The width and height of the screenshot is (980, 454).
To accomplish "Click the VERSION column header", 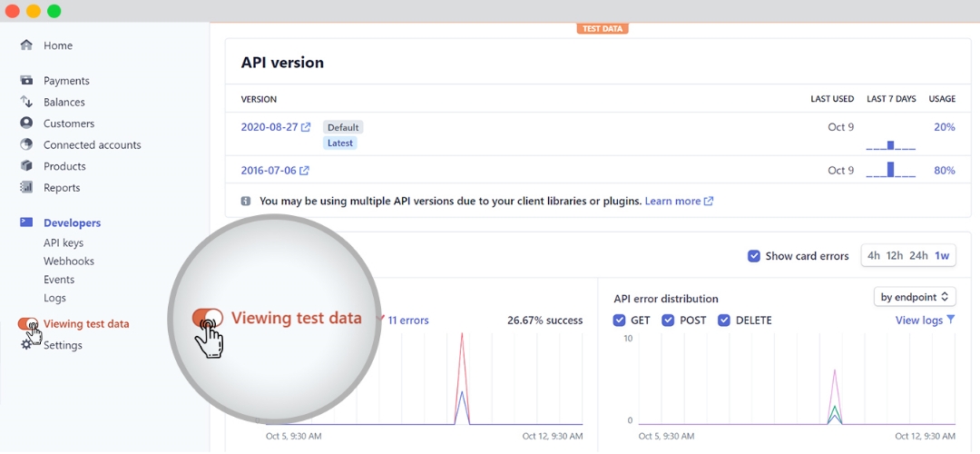I will pyautogui.click(x=259, y=99).
